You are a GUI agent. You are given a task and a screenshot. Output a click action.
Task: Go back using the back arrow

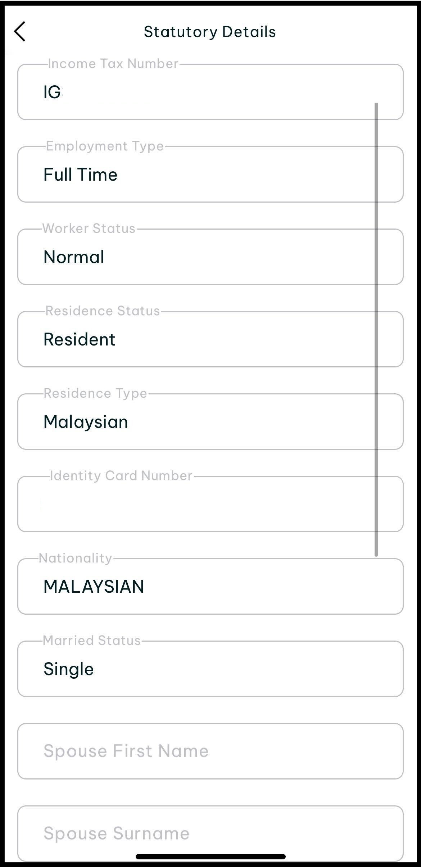pos(20,32)
